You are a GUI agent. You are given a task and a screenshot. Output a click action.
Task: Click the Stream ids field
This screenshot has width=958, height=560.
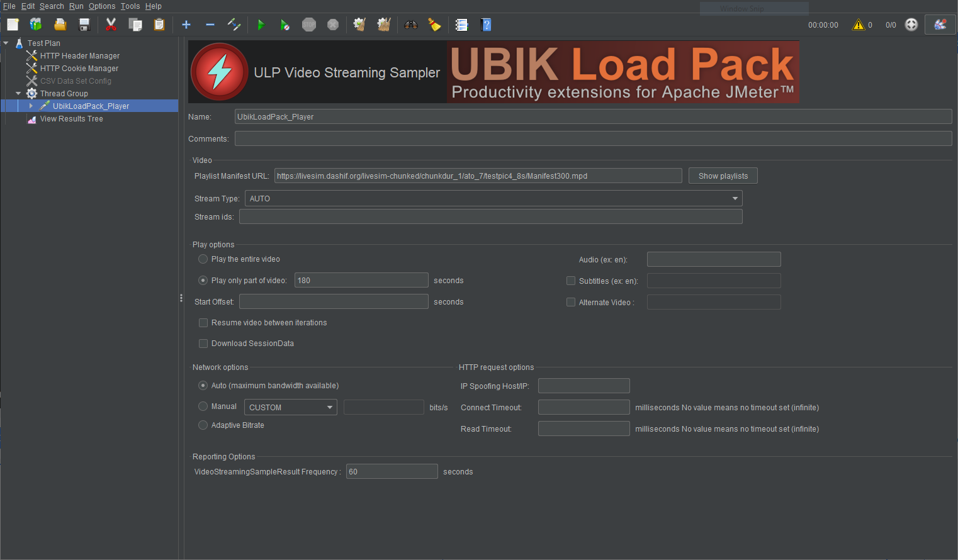point(491,217)
